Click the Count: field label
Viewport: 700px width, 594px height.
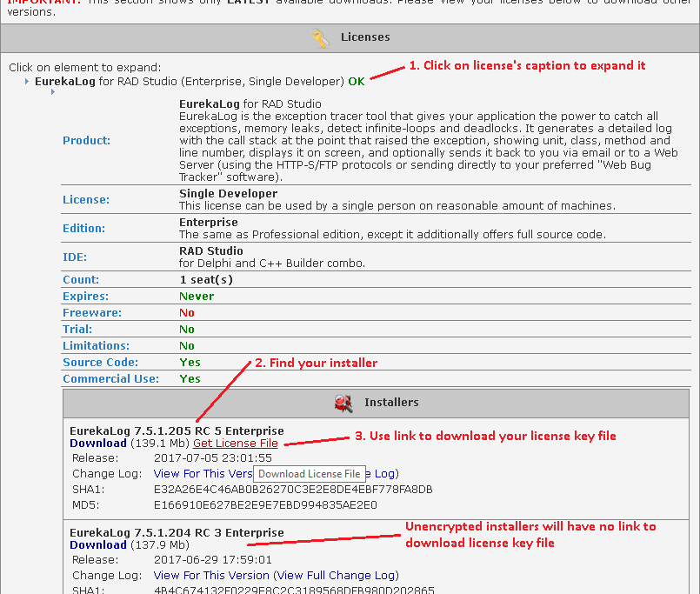point(81,279)
